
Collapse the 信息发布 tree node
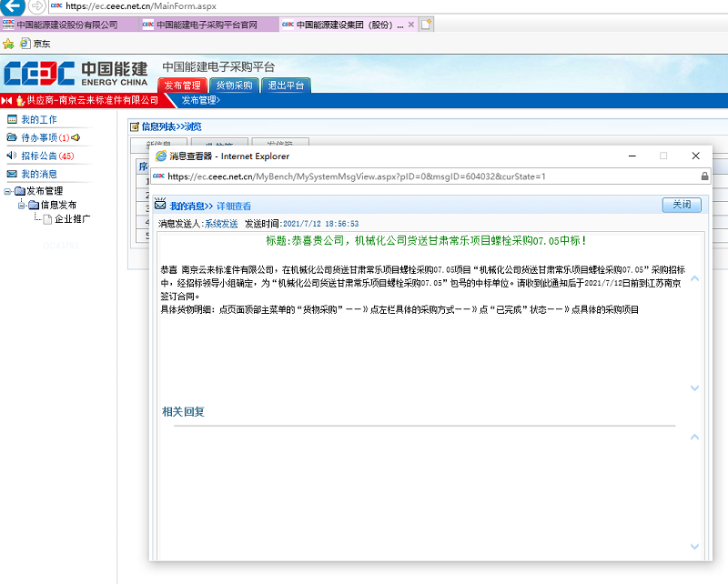[21, 204]
